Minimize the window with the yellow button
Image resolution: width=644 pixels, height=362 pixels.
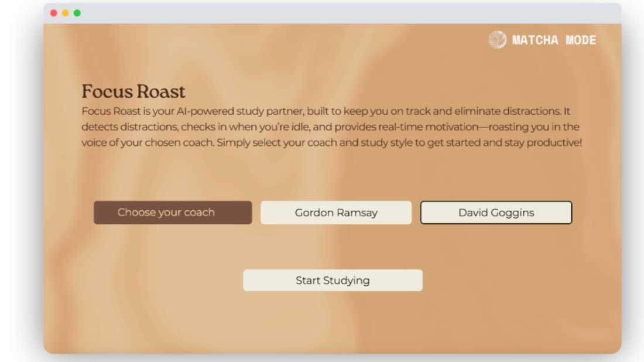click(66, 13)
